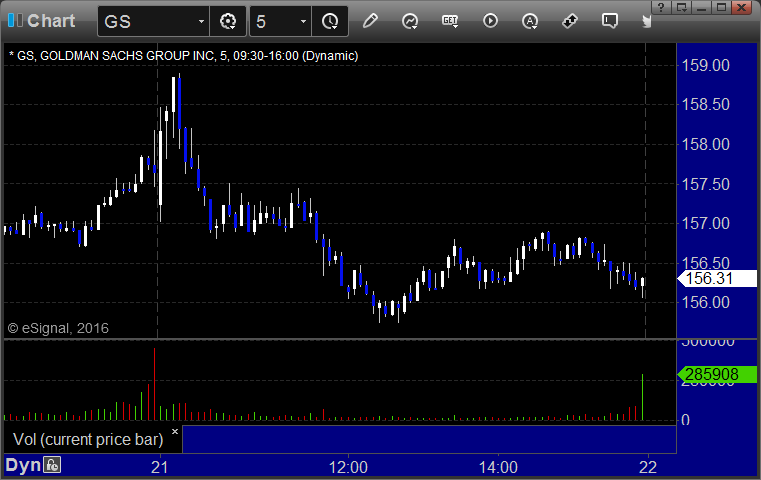Click the bar replay play icon
Screen dimensions: 761x480
[490, 21]
